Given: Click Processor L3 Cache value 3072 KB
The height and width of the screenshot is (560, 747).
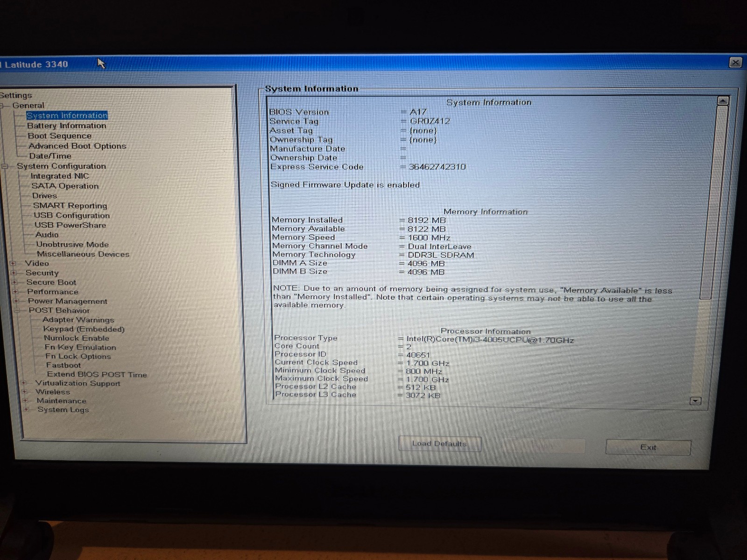Looking at the screenshot, I should pyautogui.click(x=423, y=395).
